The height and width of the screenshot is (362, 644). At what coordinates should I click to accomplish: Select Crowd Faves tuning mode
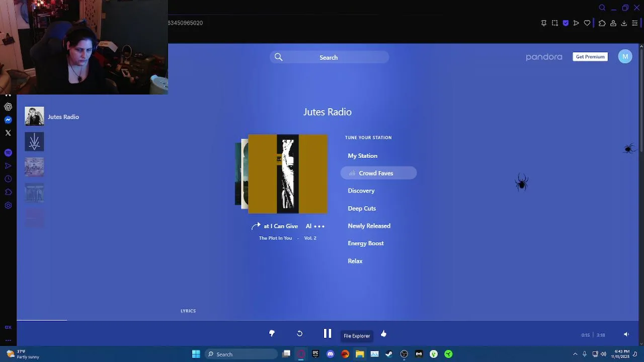click(x=378, y=173)
